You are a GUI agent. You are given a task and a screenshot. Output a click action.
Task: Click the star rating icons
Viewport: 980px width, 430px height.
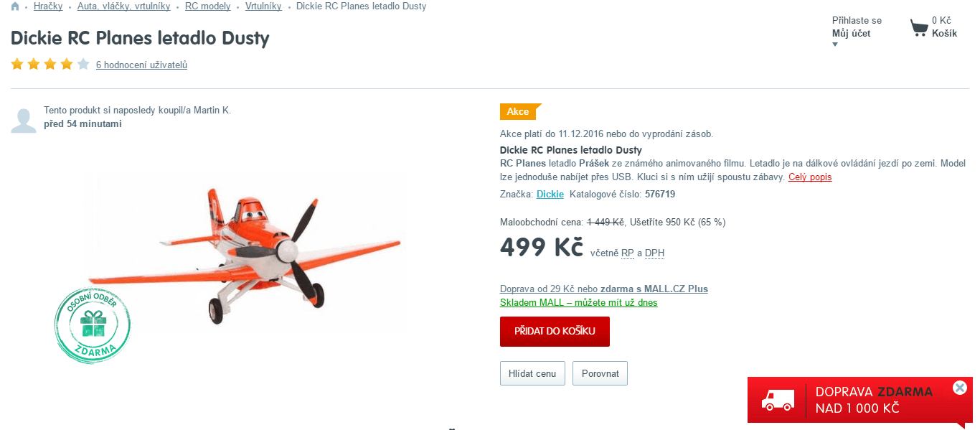(x=50, y=65)
